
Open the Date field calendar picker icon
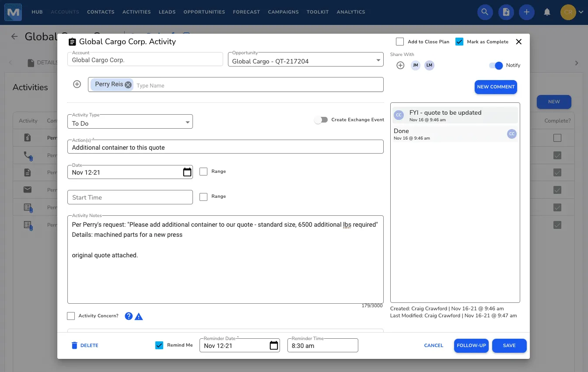point(187,172)
